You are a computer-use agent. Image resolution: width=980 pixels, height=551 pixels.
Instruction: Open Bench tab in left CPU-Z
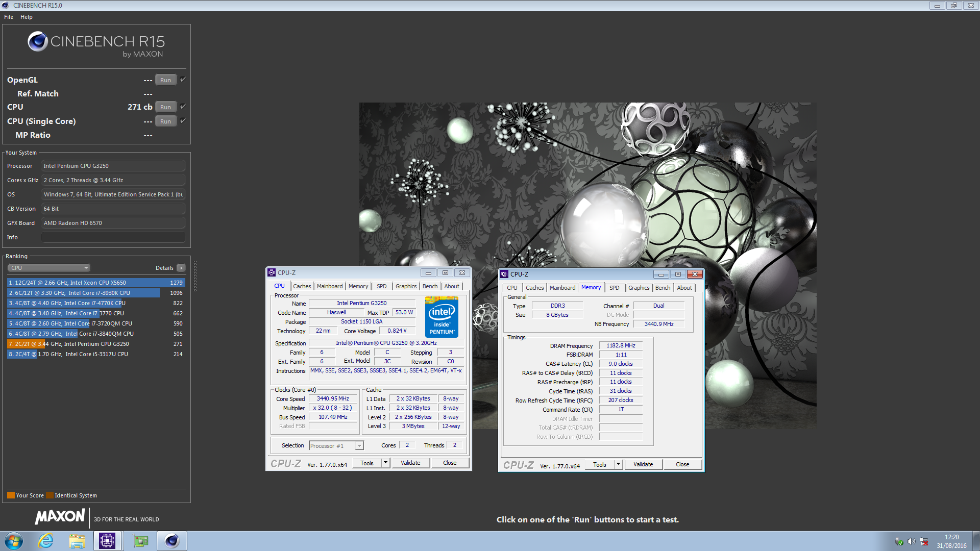coord(430,286)
